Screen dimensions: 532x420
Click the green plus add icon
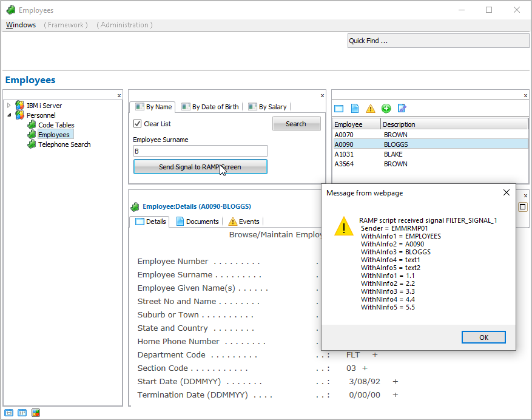coord(386,109)
